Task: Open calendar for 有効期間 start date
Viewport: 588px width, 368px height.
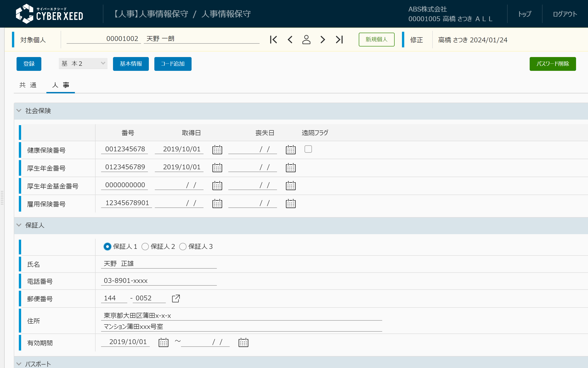Action: pyautogui.click(x=163, y=342)
